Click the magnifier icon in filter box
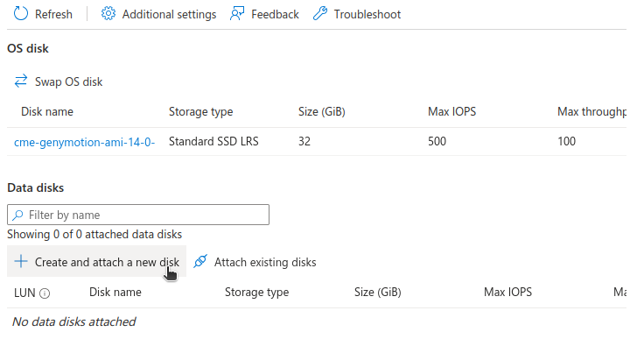The image size is (644, 339). tap(17, 215)
